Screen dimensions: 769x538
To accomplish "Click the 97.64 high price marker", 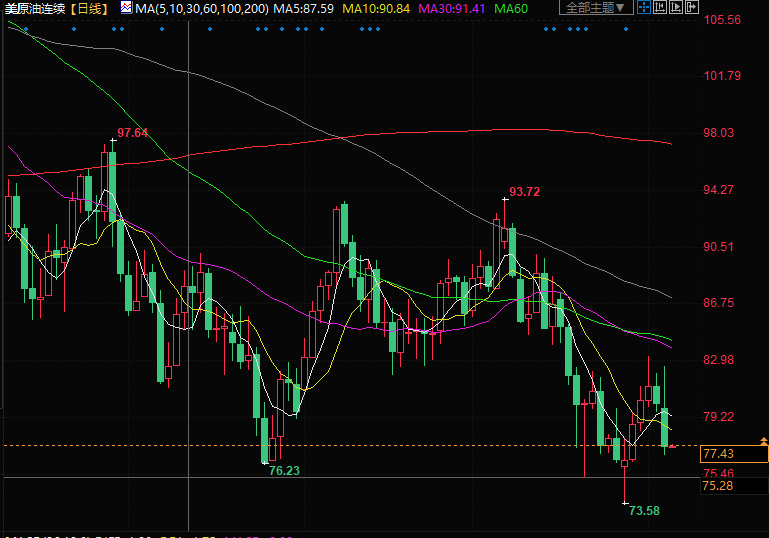I will pos(132,133).
